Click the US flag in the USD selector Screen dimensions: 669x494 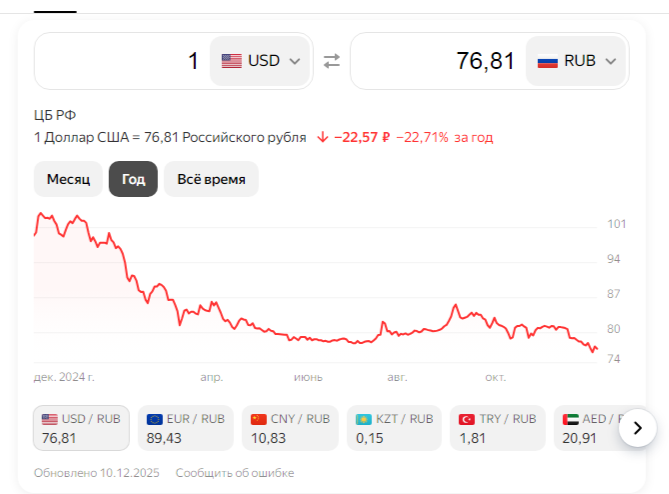tap(232, 61)
